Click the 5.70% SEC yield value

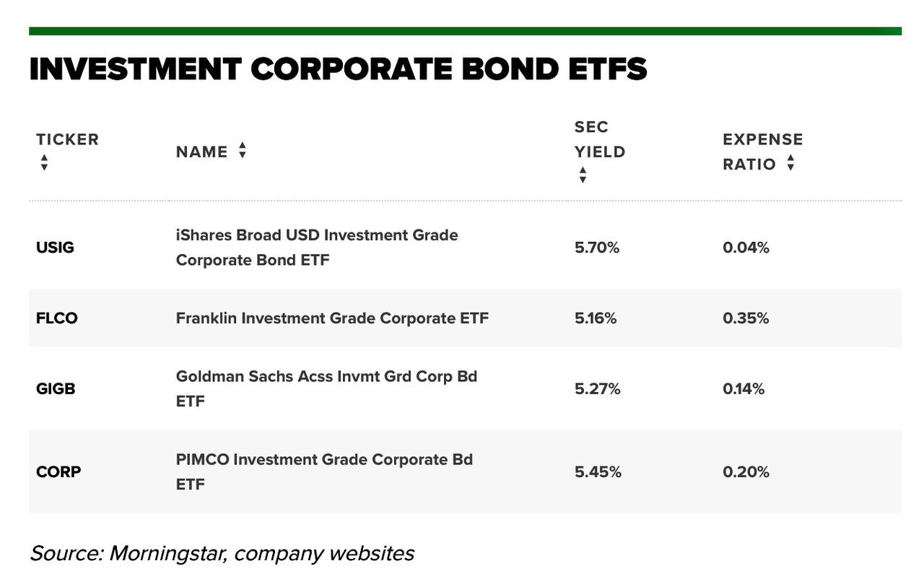(x=597, y=248)
